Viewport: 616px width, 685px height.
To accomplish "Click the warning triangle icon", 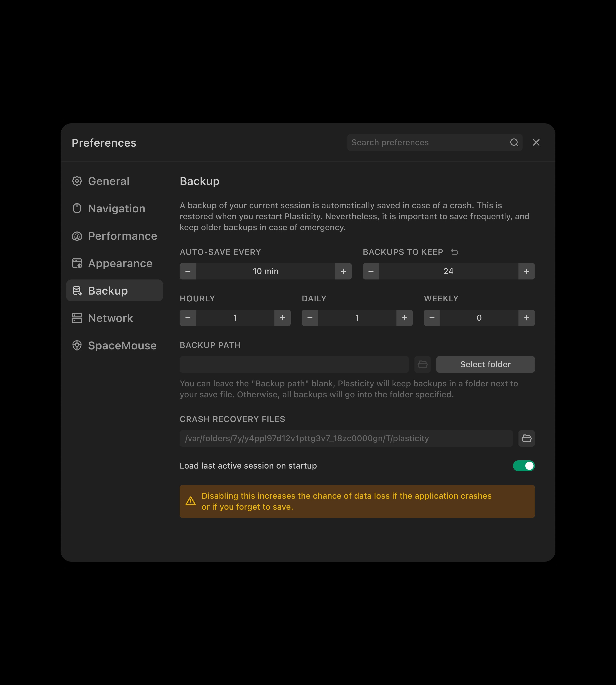I will click(x=191, y=501).
